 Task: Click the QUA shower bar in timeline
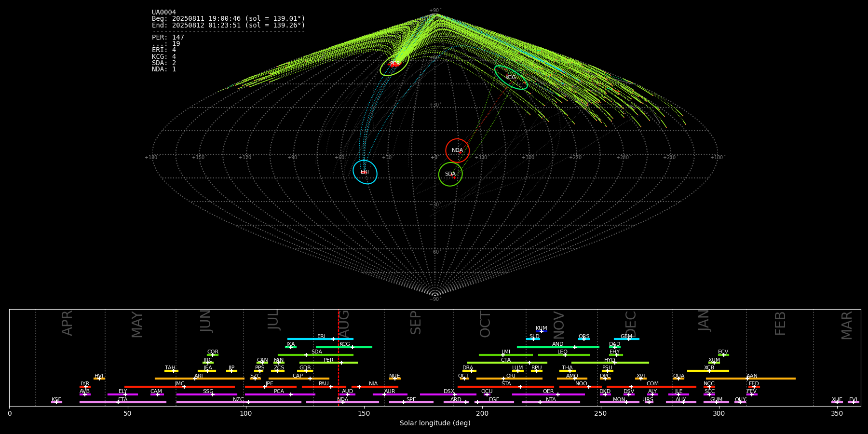[x=678, y=379]
